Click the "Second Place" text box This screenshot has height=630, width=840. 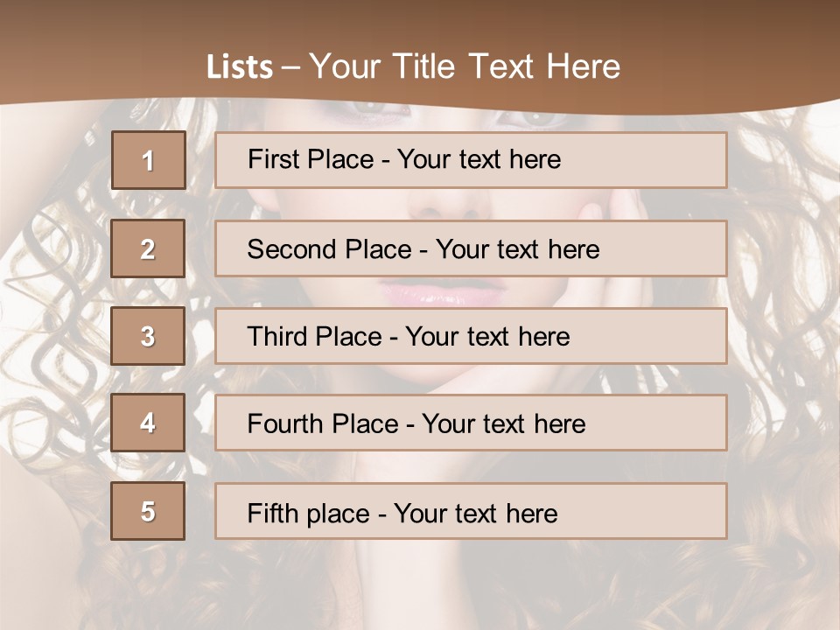point(471,248)
